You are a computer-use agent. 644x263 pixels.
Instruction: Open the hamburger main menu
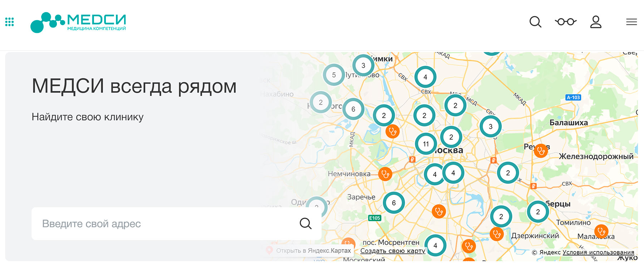click(x=631, y=22)
